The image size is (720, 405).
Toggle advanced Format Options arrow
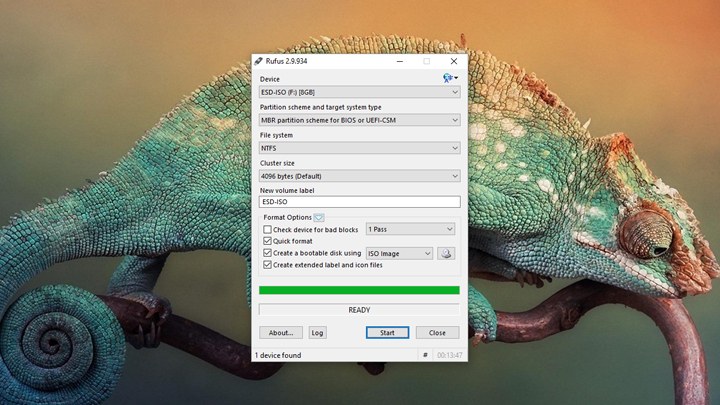[x=319, y=217]
